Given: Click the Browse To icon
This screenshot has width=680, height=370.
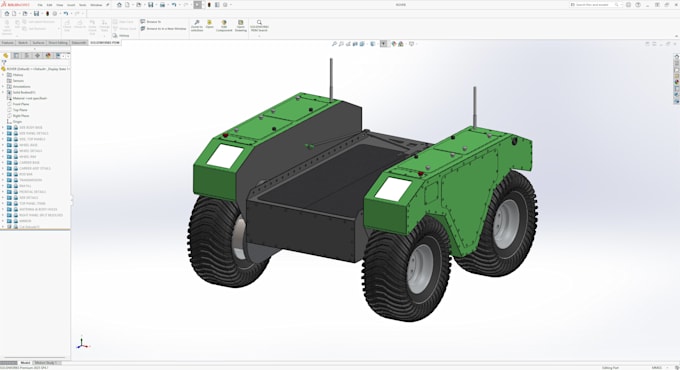Looking at the screenshot, I should (143, 21).
